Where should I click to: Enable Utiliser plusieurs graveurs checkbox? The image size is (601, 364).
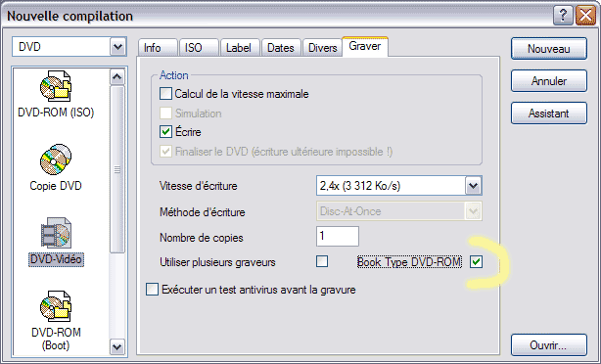(322, 261)
